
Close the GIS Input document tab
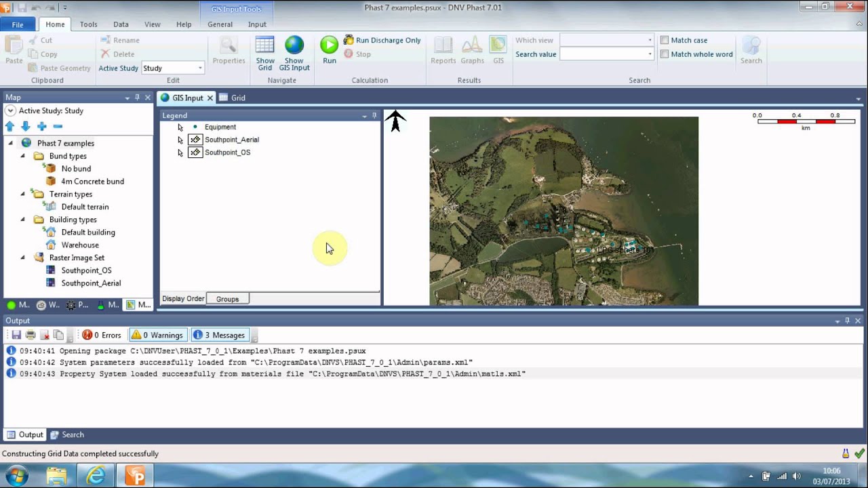[x=210, y=98]
